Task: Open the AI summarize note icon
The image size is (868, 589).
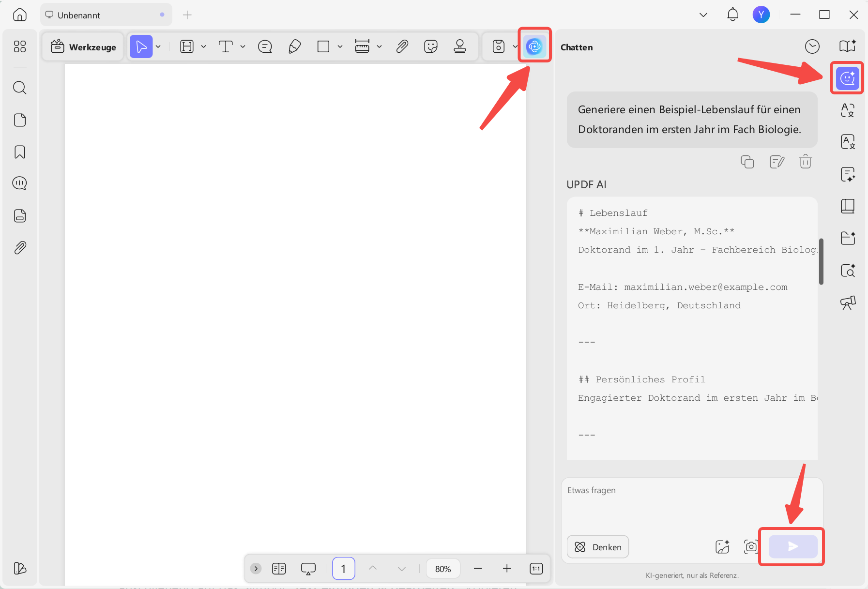Action: [848, 174]
